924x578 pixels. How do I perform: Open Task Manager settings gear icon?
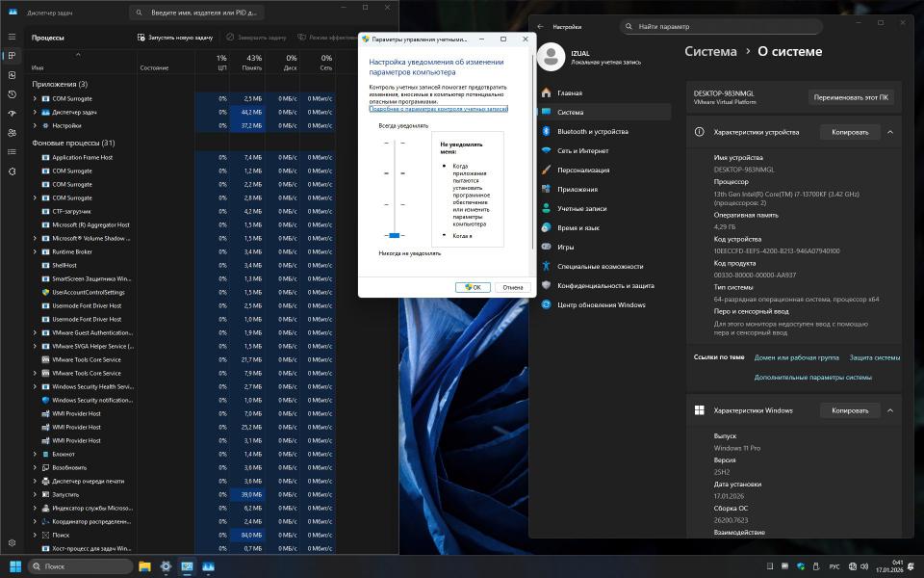pos(12,543)
